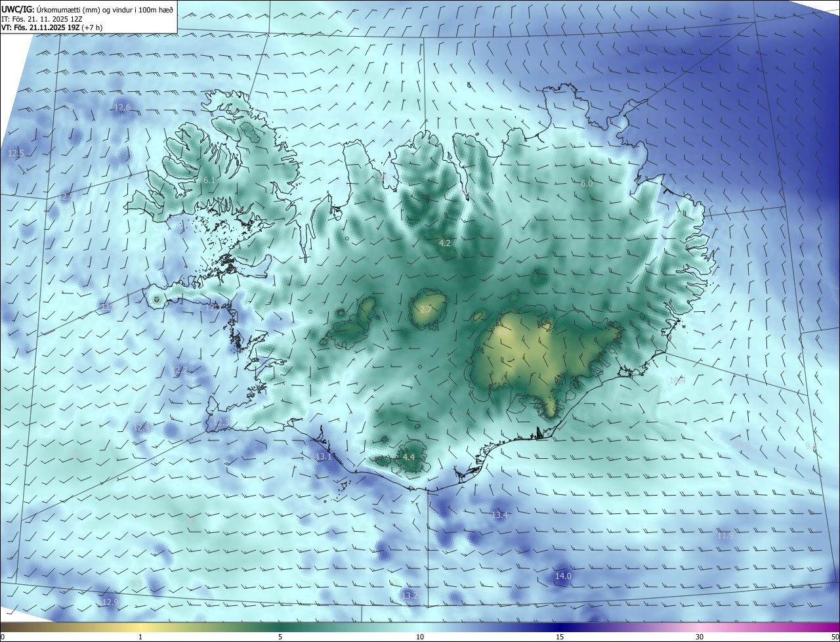The image size is (840, 642).
Task: Click the 2.7 value label on the central glacier
Action: click(x=426, y=309)
